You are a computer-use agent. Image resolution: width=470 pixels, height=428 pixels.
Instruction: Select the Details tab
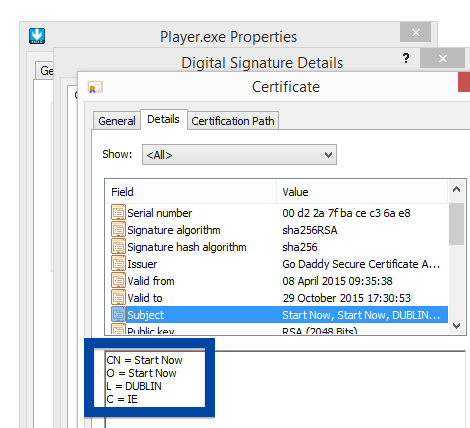pos(163,119)
